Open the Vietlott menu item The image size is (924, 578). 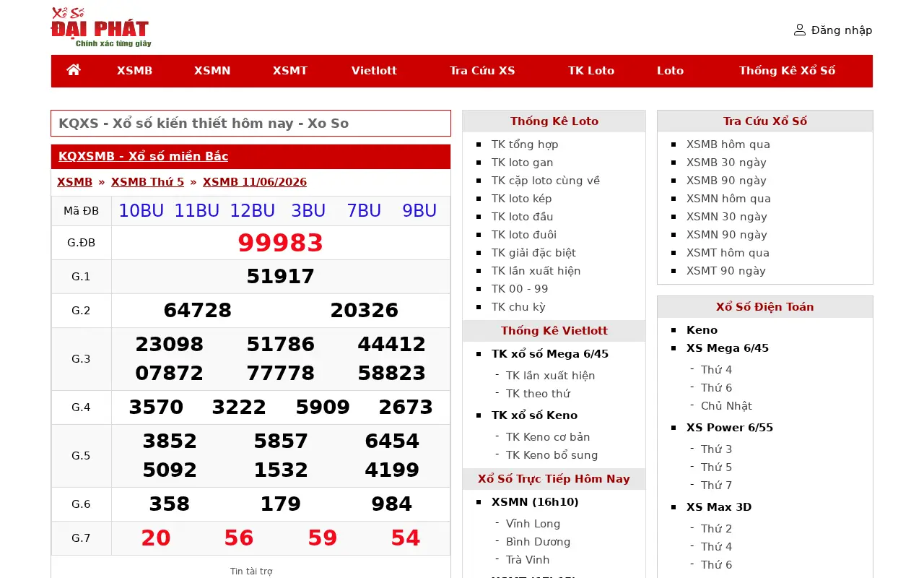(374, 71)
